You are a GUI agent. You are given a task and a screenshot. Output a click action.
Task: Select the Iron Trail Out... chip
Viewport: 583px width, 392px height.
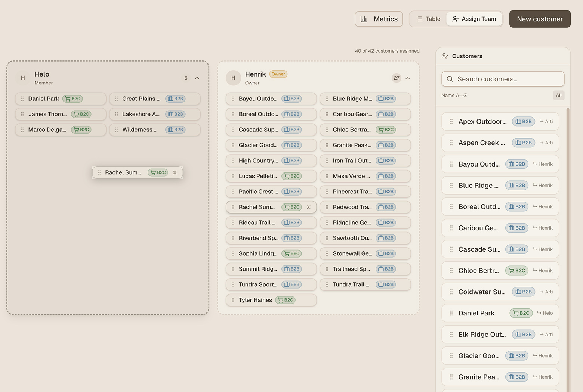tap(365, 161)
